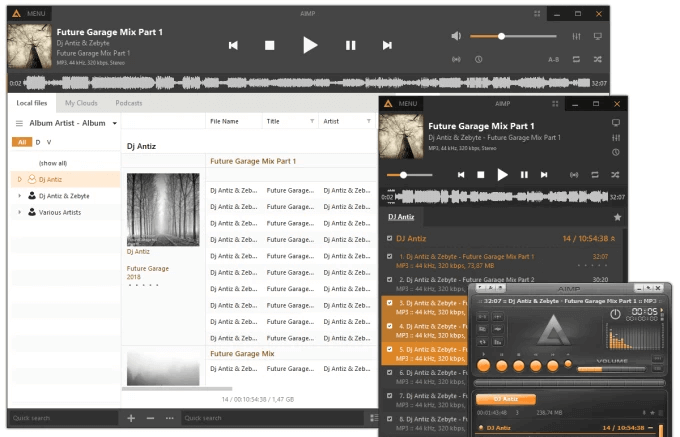Open visualization monitor icon in main window
Viewport: 680px width, 437px height.
598,36
